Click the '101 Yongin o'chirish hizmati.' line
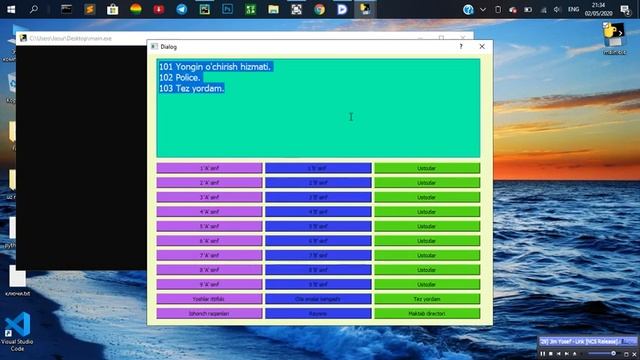This screenshot has height=360, width=640. click(215, 67)
